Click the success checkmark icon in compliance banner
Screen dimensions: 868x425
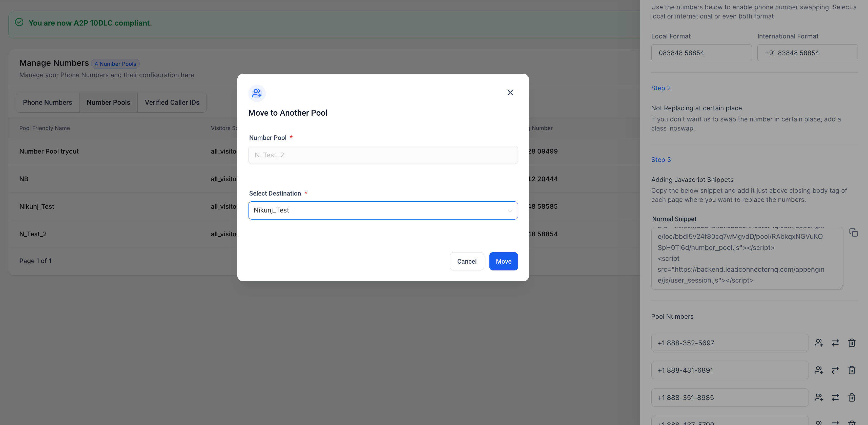(x=19, y=22)
